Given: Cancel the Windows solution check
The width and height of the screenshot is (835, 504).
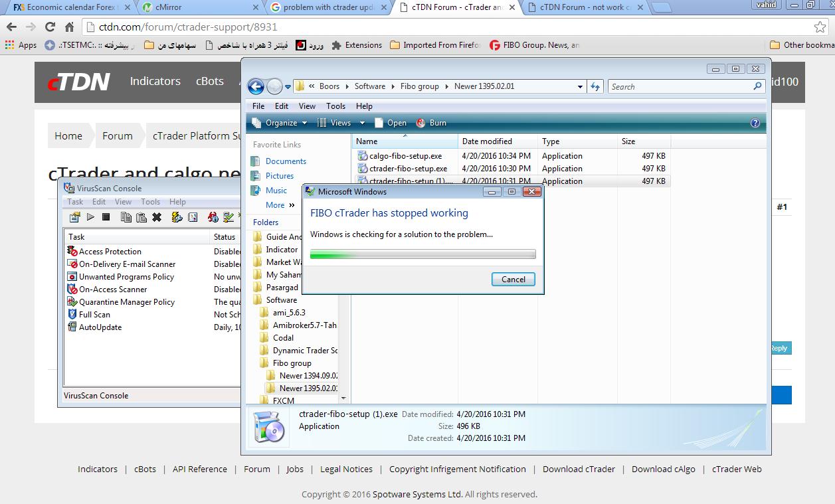Looking at the screenshot, I should [513, 279].
